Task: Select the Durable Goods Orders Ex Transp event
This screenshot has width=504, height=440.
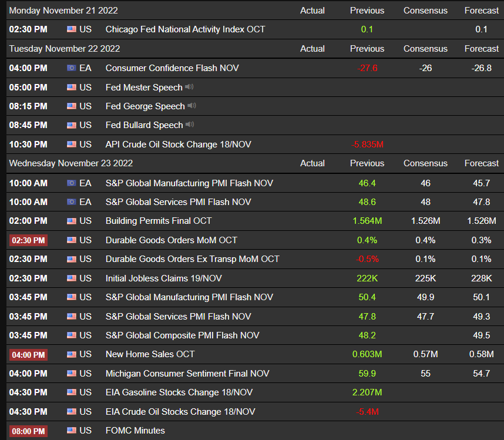Action: [x=192, y=259]
